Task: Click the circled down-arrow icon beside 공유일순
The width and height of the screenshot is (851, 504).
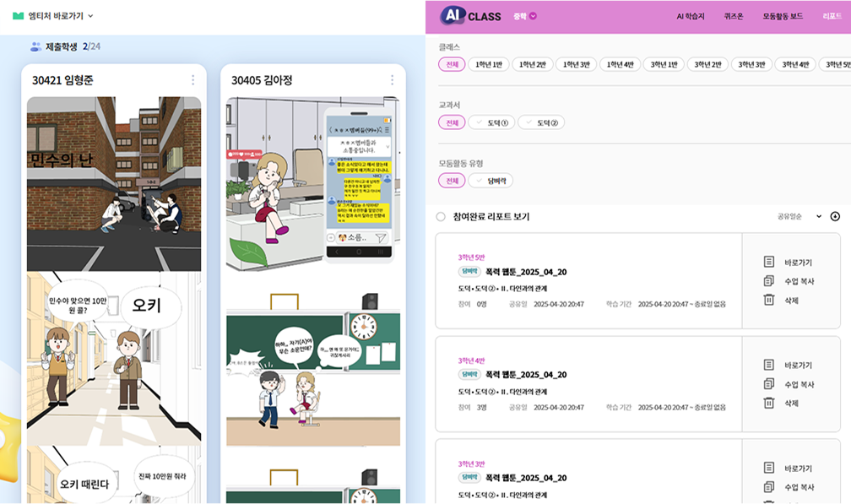Action: [x=835, y=216]
